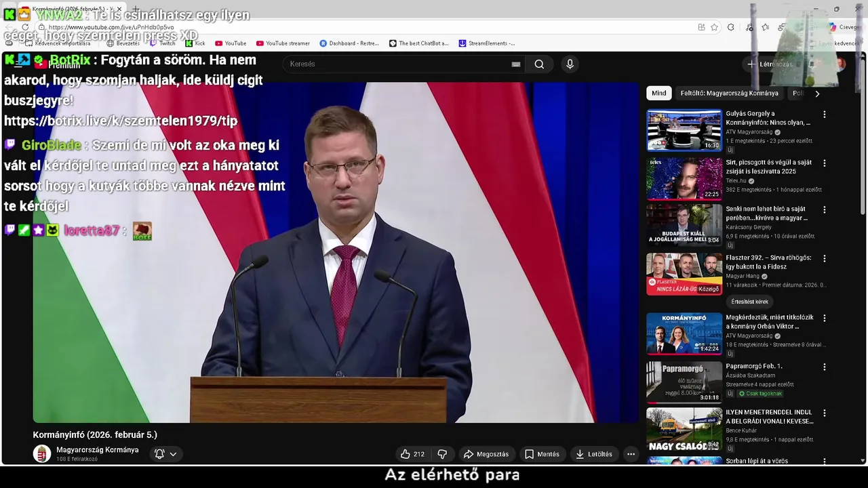The height and width of the screenshot is (488, 868).
Task: Click Ázsiába Szakadtam channel name
Action: 750,375
